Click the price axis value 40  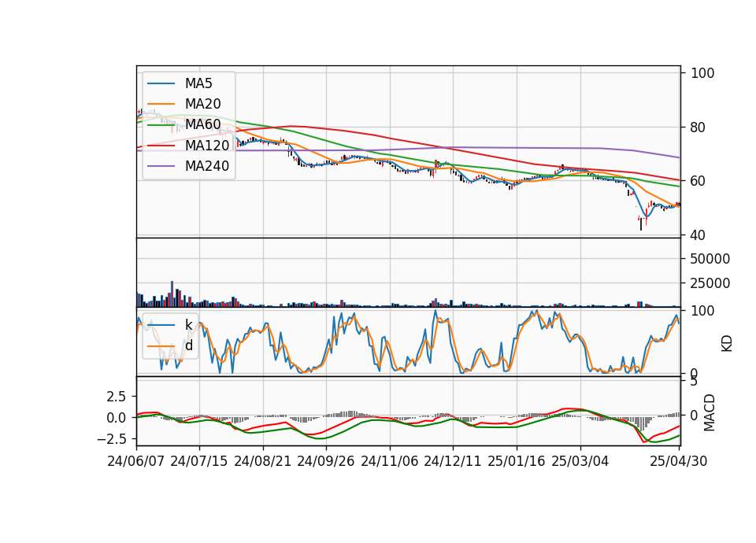point(698,235)
